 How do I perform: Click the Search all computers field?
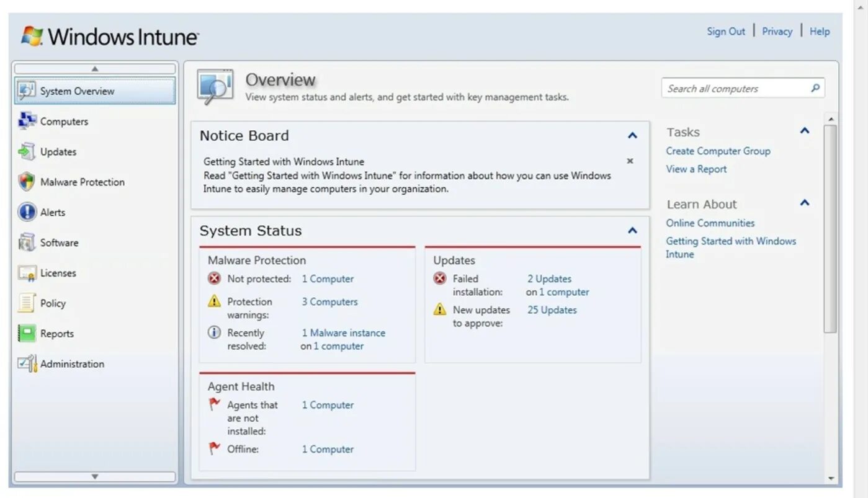743,88
